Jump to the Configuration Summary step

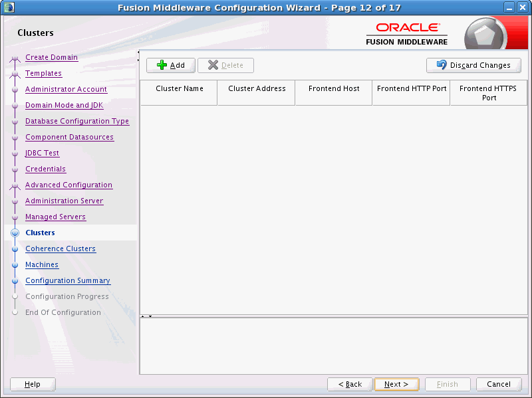(68, 280)
